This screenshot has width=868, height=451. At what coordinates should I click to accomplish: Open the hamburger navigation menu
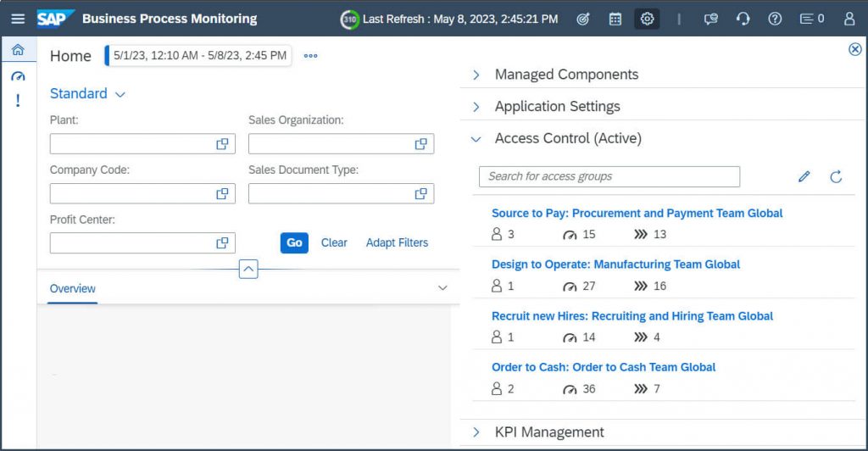pos(18,19)
